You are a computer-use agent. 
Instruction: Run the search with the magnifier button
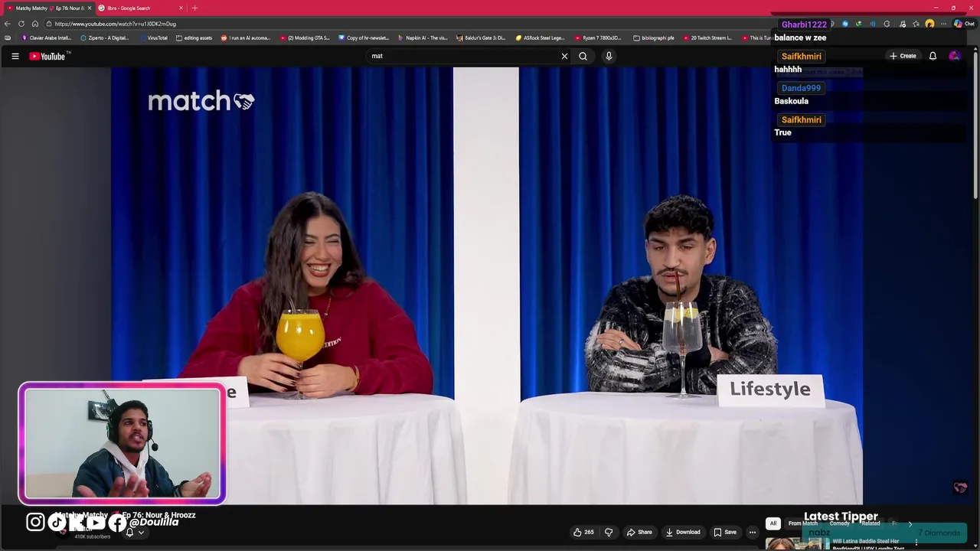click(583, 56)
